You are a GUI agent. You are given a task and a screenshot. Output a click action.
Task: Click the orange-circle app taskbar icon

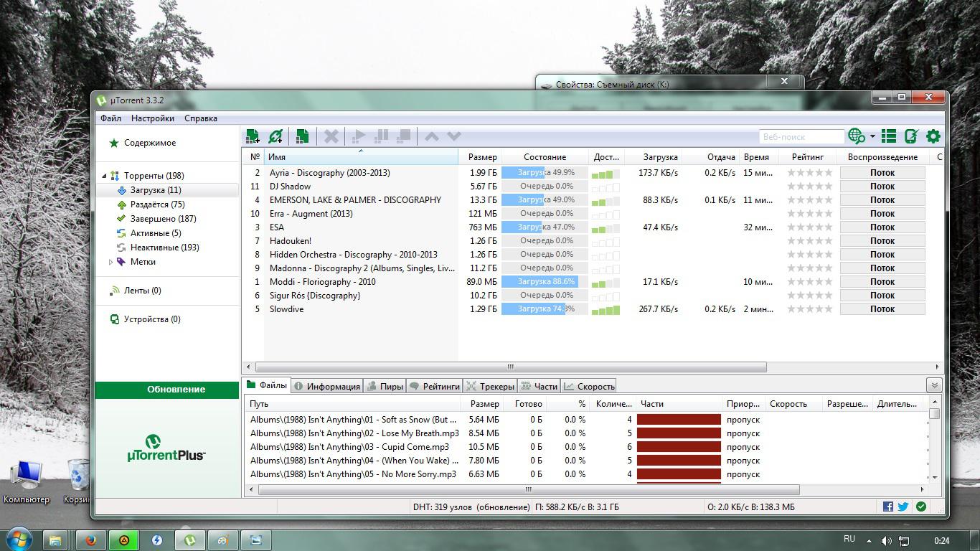124,540
